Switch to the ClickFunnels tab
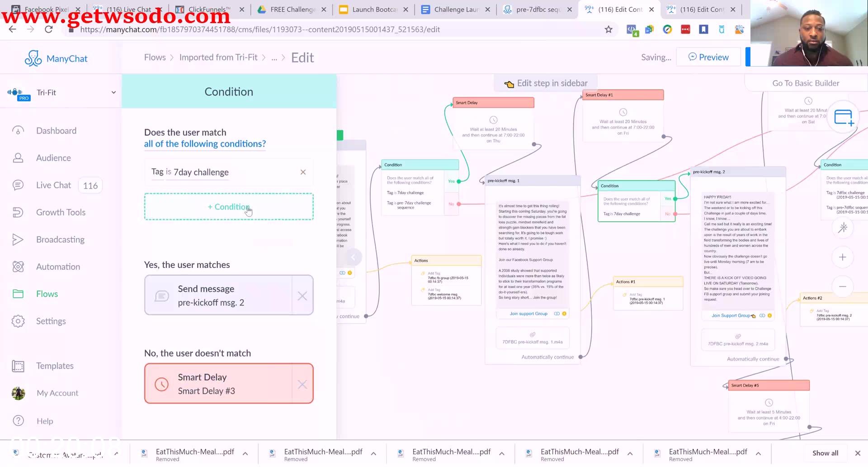Screen dimensions: 868x467 pyautogui.click(x=210, y=9)
